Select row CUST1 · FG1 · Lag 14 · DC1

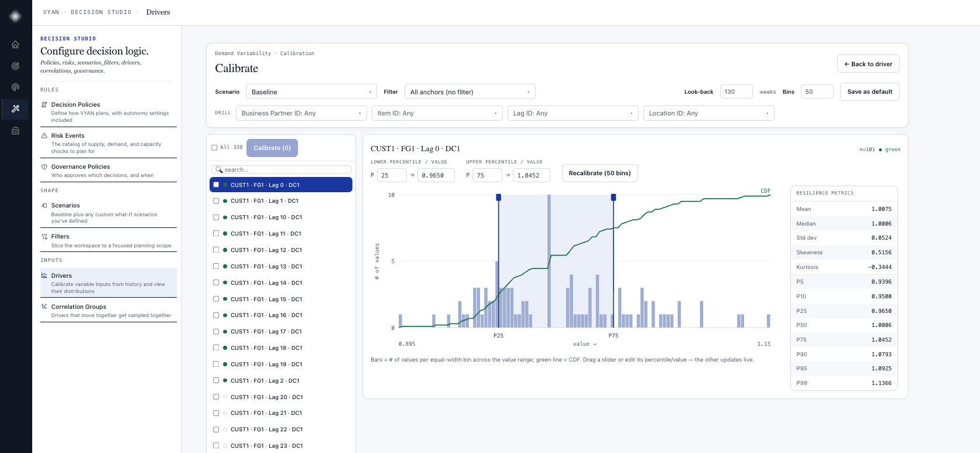click(281, 282)
